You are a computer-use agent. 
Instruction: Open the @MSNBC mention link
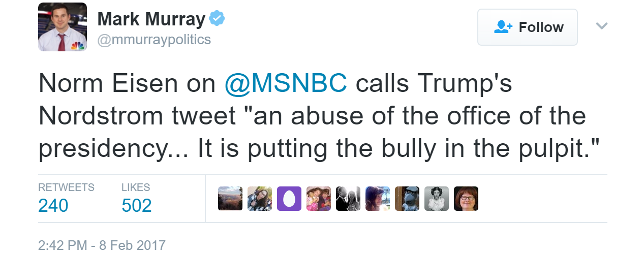(x=286, y=84)
